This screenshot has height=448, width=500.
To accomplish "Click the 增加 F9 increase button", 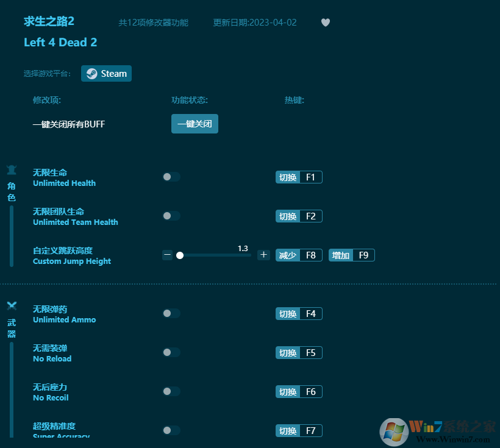I will pyautogui.click(x=351, y=255).
